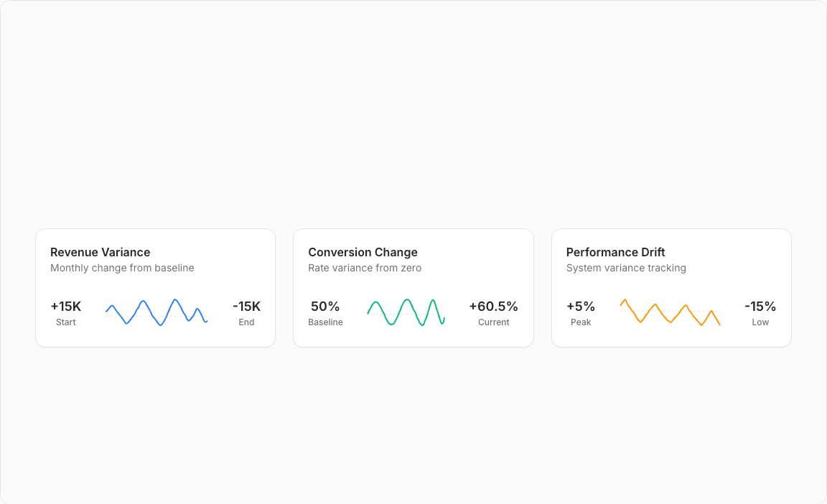Click 'Rate variance from zero' subtitle

365,268
